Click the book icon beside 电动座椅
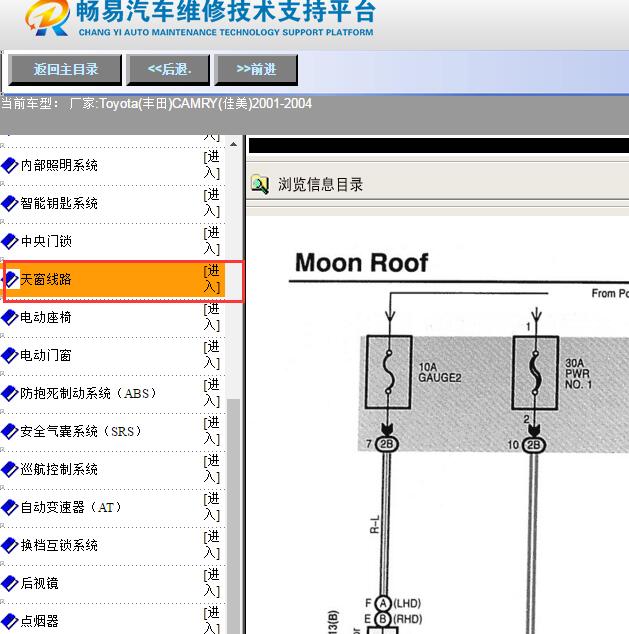This screenshot has height=634, width=629. [x=10, y=317]
